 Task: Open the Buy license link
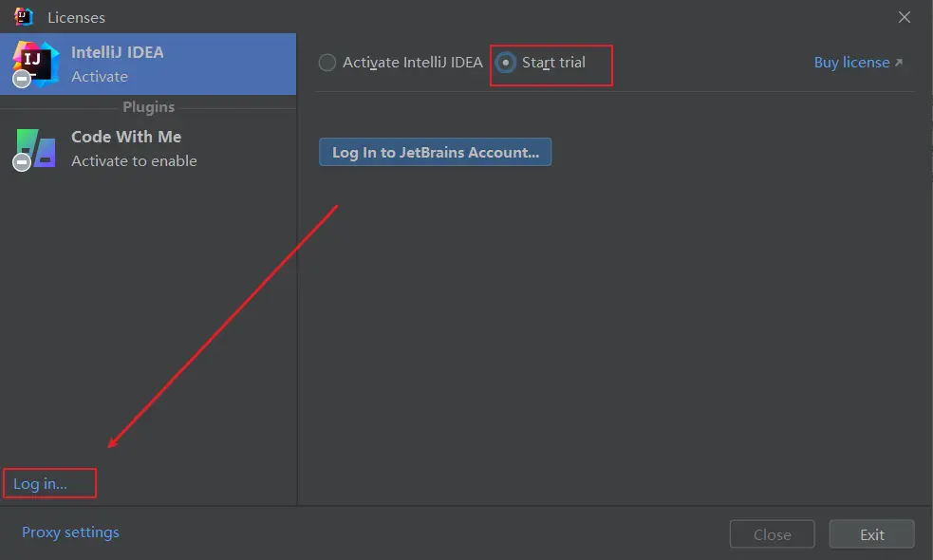851,63
